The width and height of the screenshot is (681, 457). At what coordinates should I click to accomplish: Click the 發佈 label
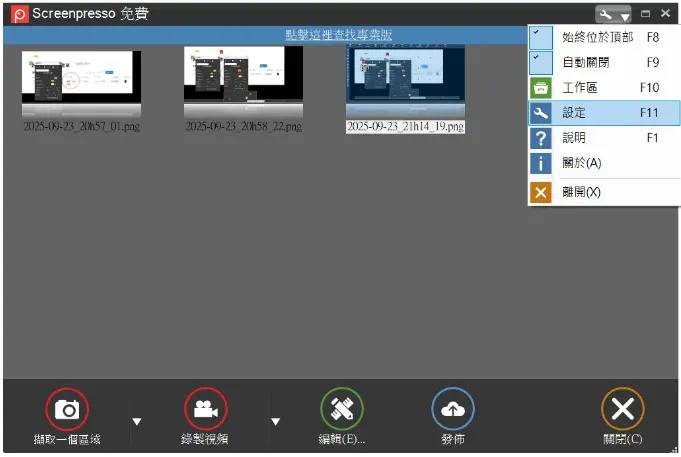[x=453, y=440]
